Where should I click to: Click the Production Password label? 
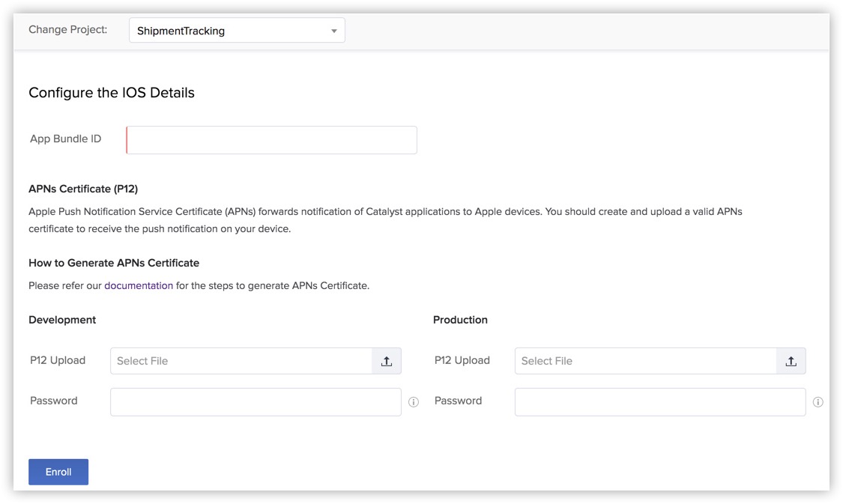click(x=458, y=401)
